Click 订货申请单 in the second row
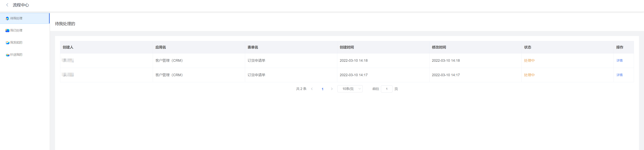This screenshot has height=150, width=644. [x=256, y=75]
